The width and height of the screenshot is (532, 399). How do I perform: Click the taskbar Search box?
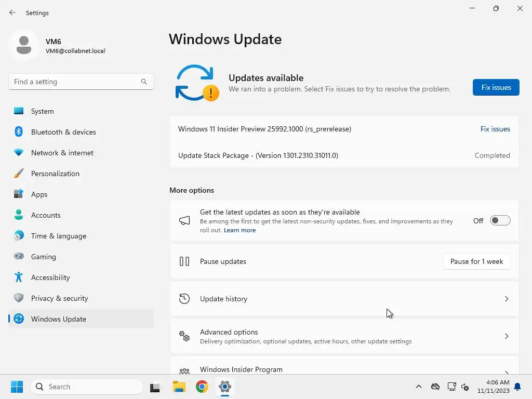click(87, 387)
